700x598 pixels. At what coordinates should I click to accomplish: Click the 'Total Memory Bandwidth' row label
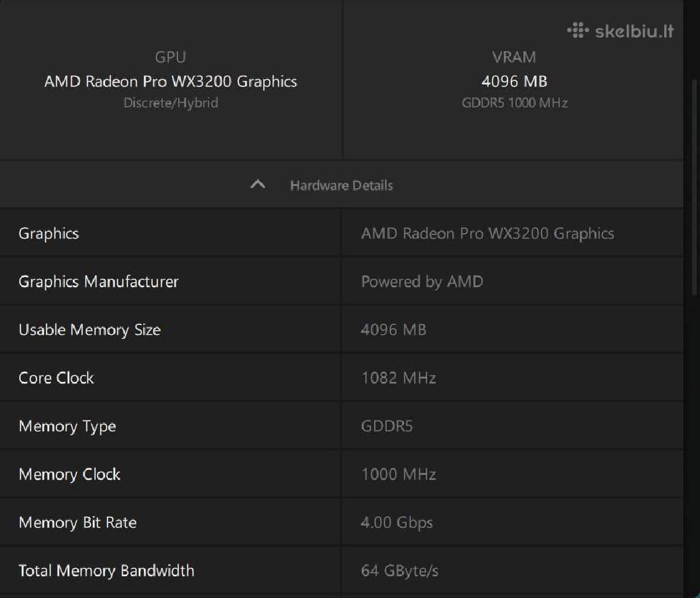[x=107, y=571]
